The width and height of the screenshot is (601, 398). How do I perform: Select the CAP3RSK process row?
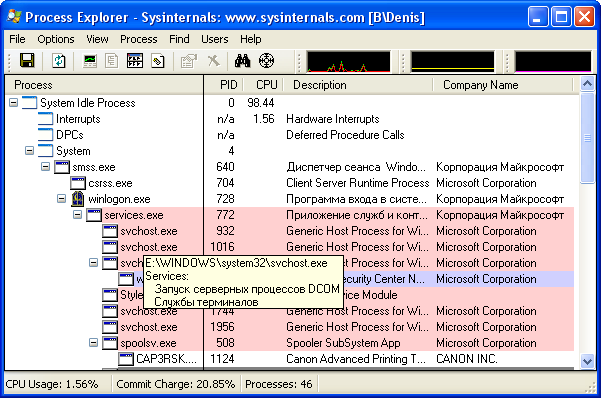click(290, 359)
